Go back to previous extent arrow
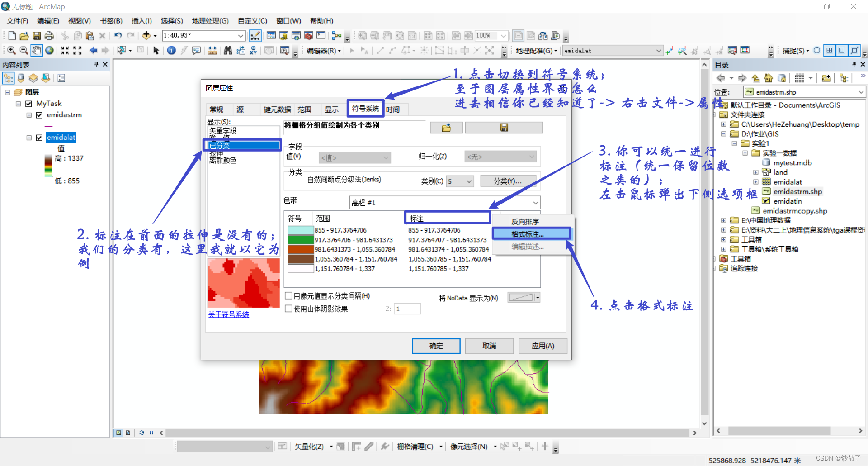 click(x=94, y=51)
